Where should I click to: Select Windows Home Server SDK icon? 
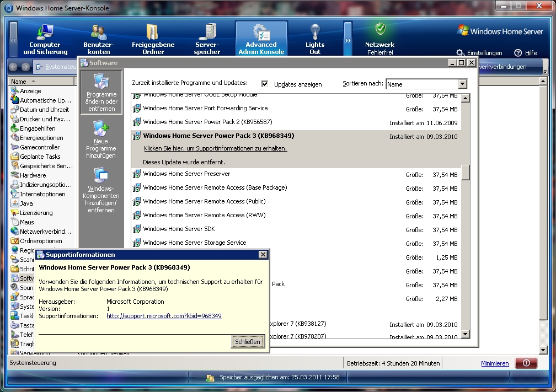(137, 229)
